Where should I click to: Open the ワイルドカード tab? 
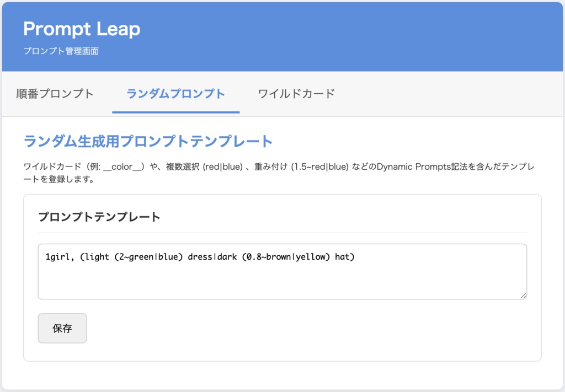[296, 94]
